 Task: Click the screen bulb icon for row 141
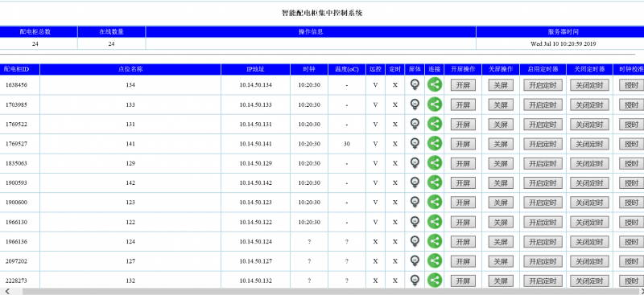415,143
